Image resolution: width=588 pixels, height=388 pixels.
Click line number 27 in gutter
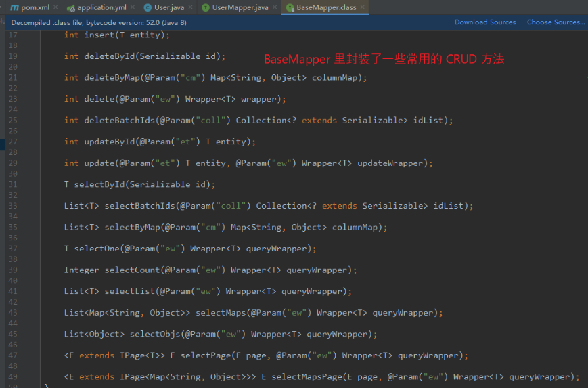[x=13, y=142]
